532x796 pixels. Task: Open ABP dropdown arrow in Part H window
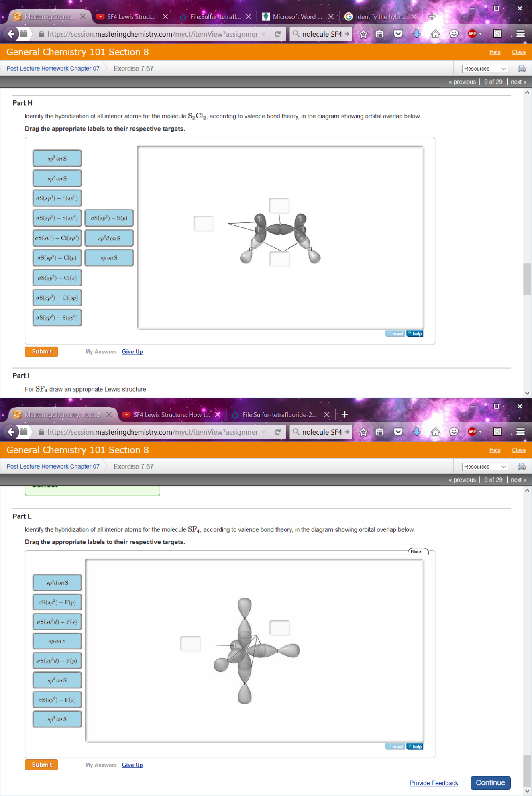click(480, 34)
